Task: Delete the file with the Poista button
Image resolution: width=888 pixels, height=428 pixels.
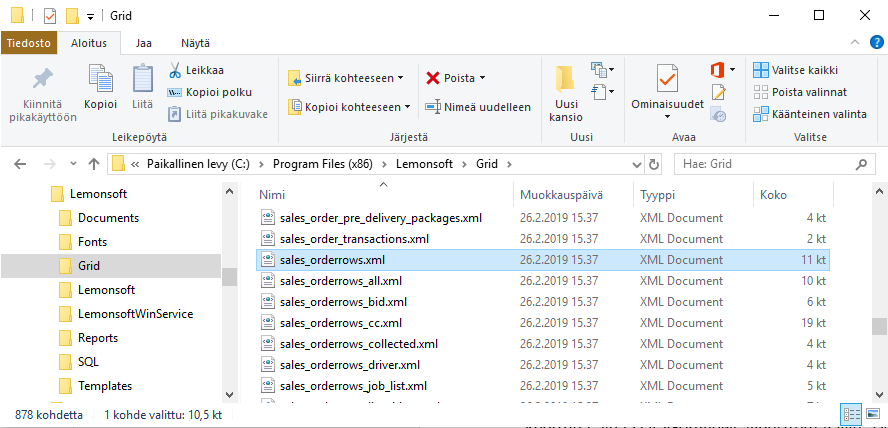Action: pyautogui.click(x=450, y=78)
